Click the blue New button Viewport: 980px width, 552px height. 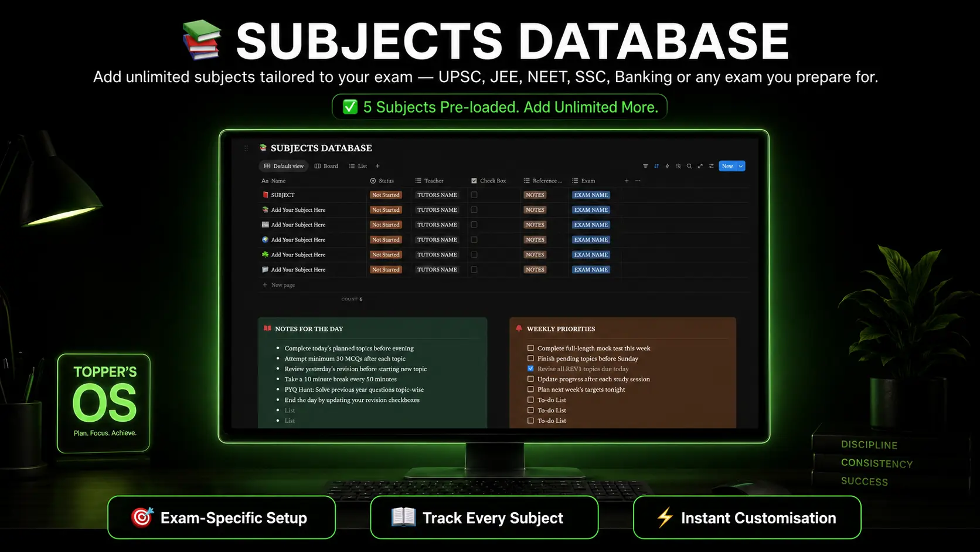tap(727, 166)
